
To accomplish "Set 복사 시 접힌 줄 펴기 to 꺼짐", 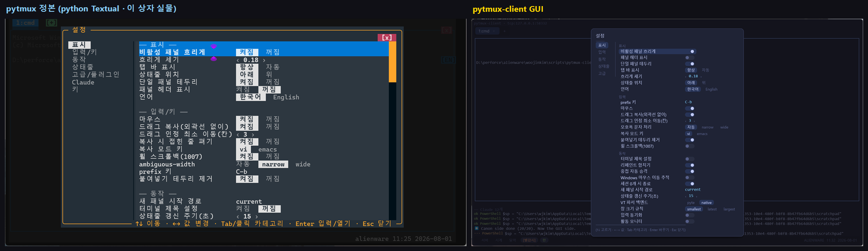I will pyautogui.click(x=273, y=142).
